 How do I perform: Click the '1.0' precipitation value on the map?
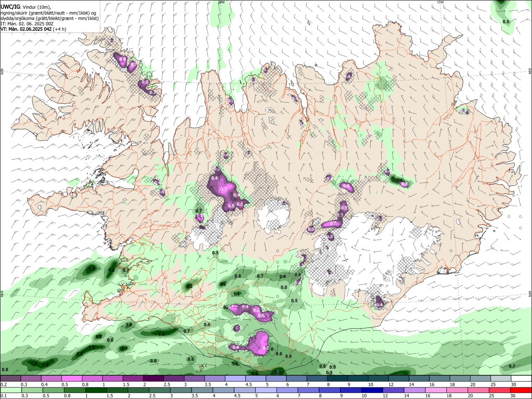pos(129,325)
